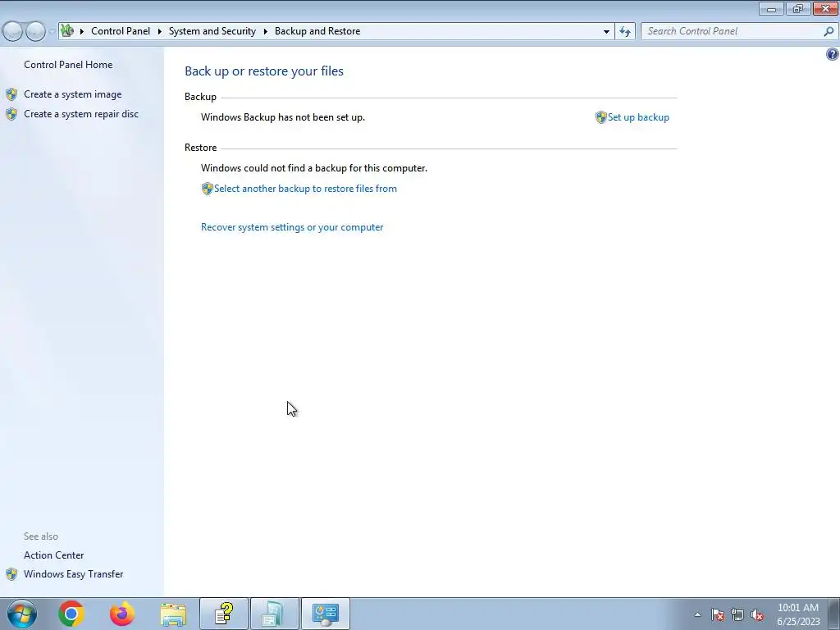Open Windows Easy Transfer link
840x630 pixels.
73,574
